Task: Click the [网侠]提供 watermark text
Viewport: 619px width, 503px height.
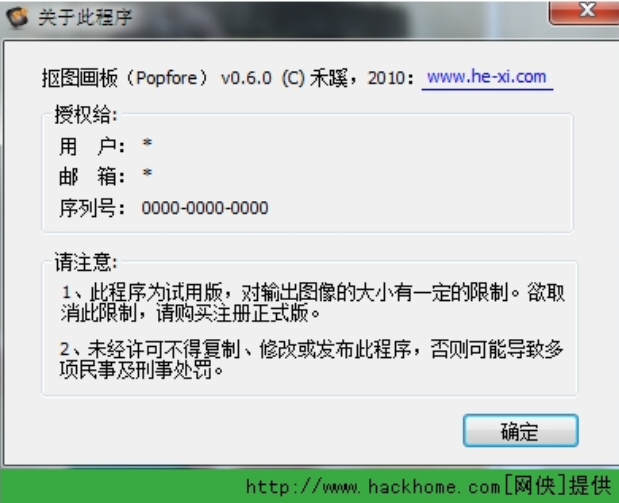Action: pyautogui.click(x=558, y=486)
